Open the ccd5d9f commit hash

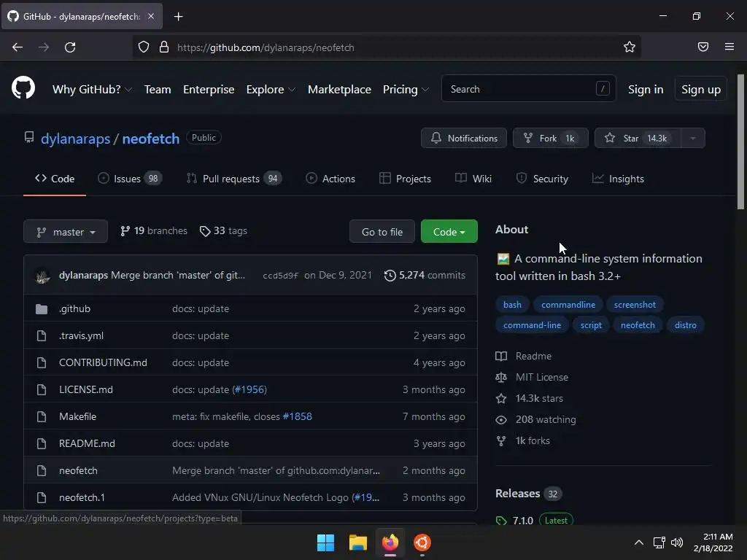(x=281, y=276)
